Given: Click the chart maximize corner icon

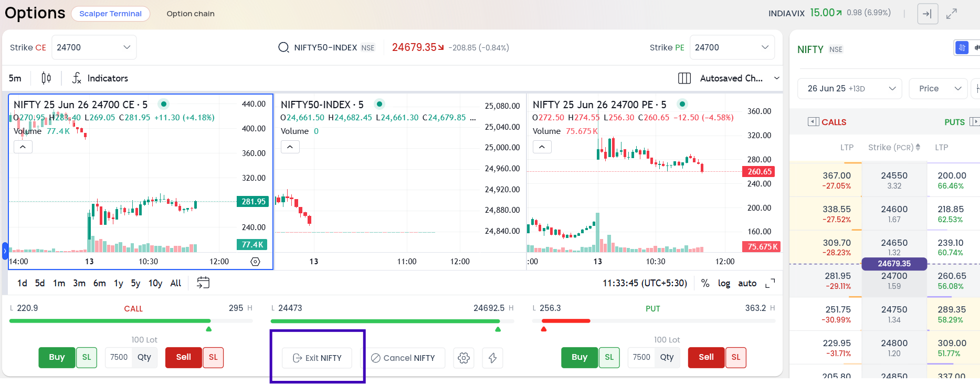Looking at the screenshot, I should (x=770, y=284).
